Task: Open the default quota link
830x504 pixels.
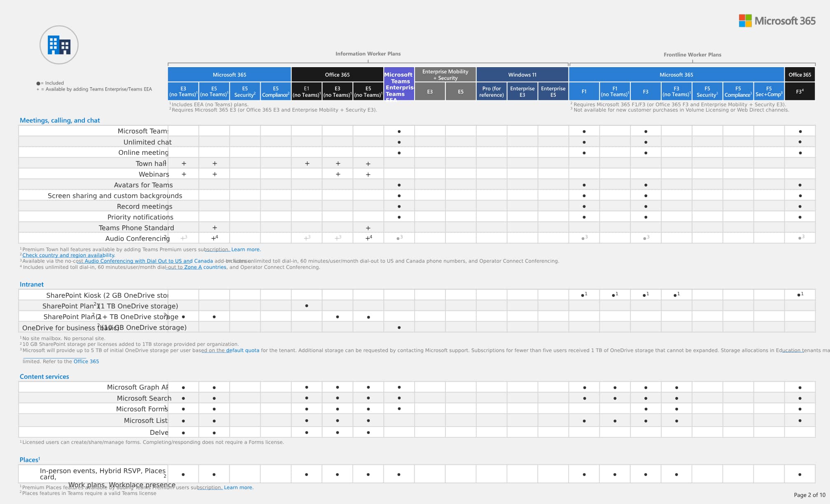Action: (x=242, y=350)
